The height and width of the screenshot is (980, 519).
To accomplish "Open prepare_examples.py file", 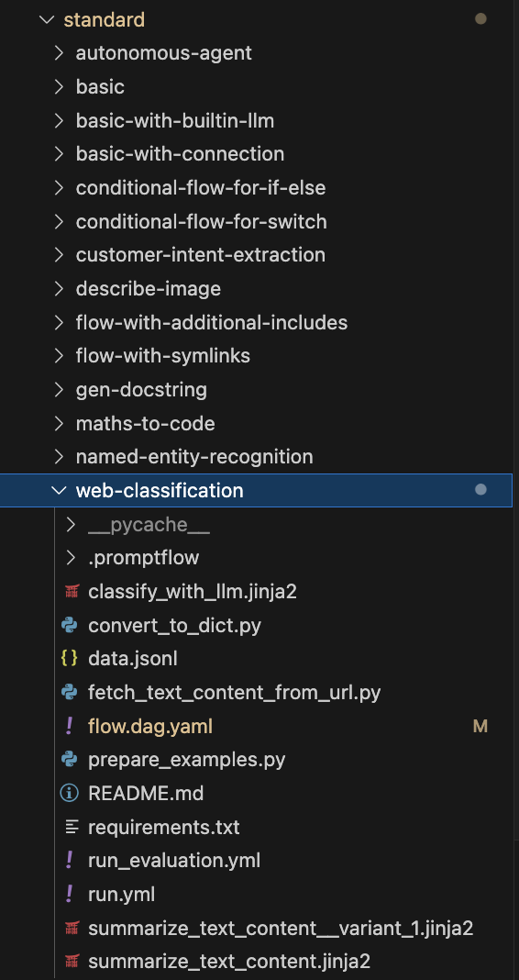I will (187, 760).
